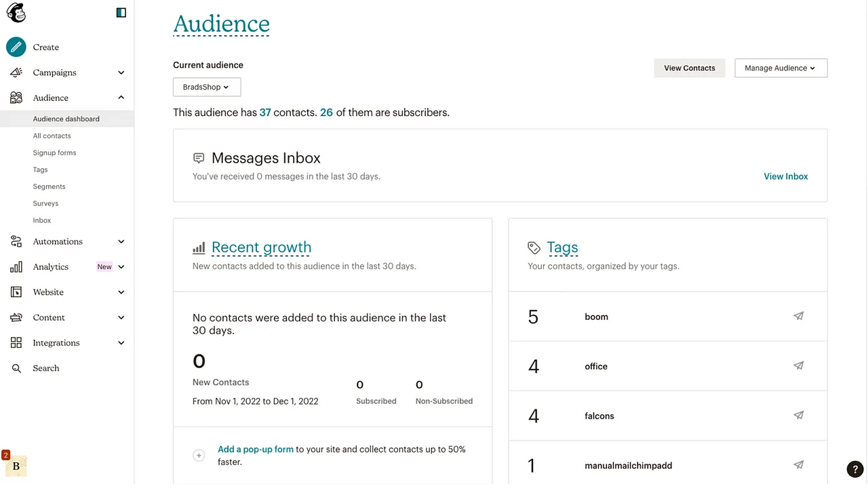Open the account avatar with notification badge

pos(16,466)
